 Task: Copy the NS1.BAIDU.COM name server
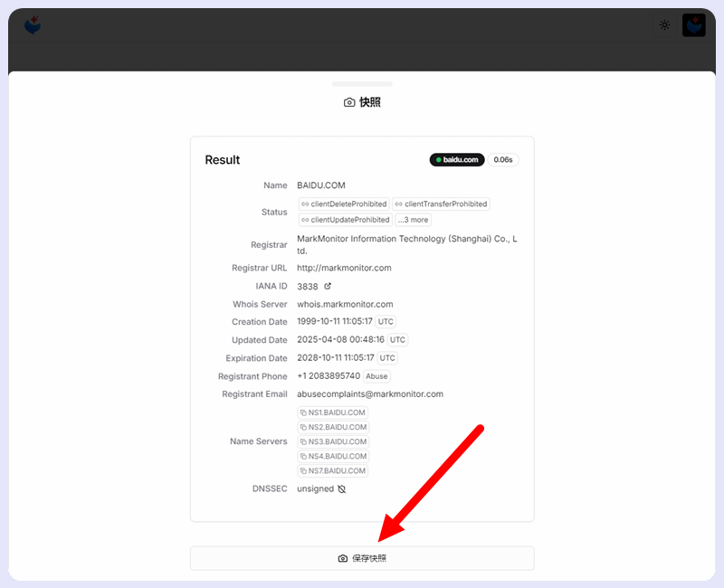point(332,413)
